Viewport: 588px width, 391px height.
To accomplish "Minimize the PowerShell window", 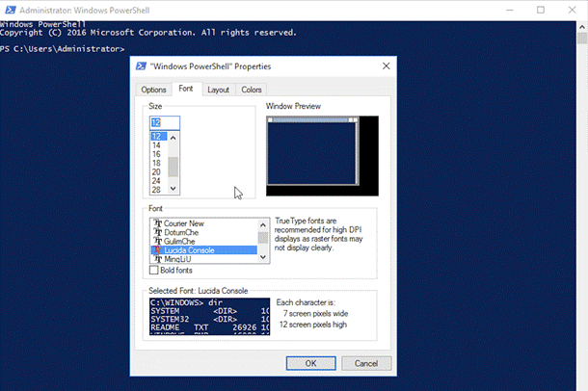I will [x=510, y=10].
